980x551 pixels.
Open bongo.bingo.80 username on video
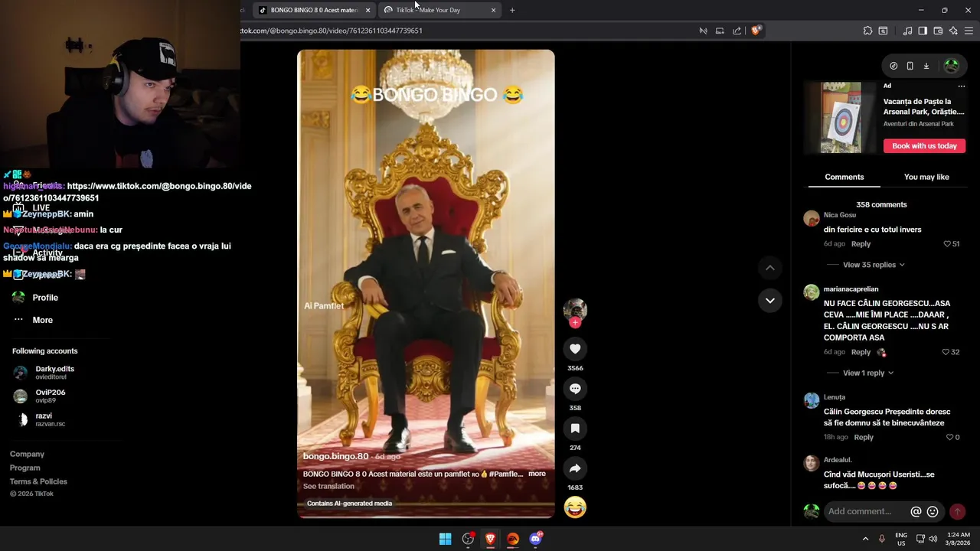click(x=335, y=456)
